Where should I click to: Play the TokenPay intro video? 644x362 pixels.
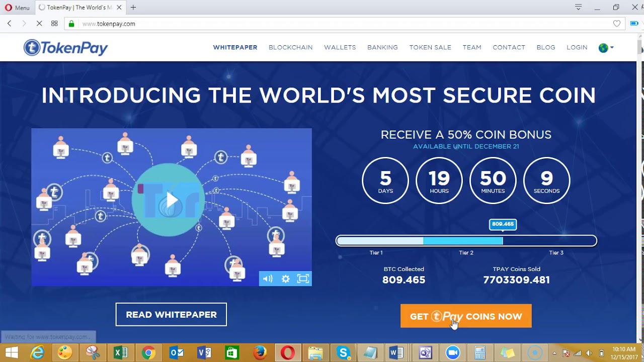(x=172, y=200)
